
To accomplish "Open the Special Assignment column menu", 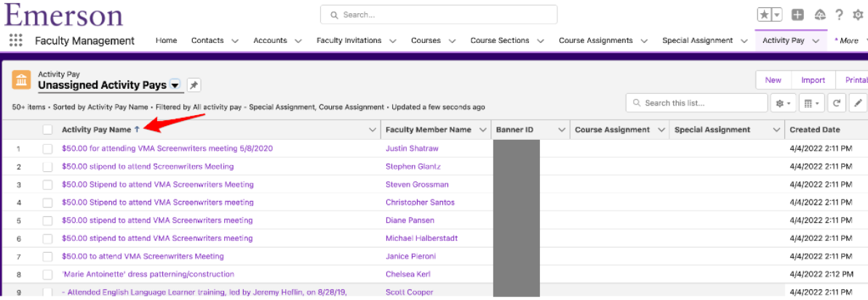I will [x=776, y=130].
